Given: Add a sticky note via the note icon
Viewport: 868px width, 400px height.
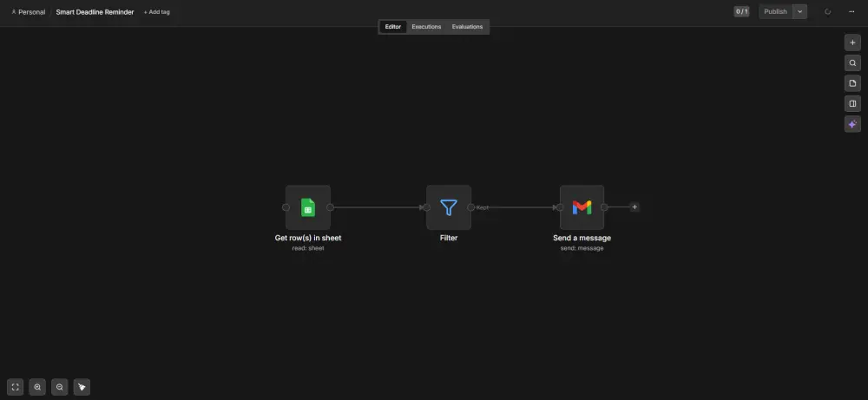Looking at the screenshot, I should click(x=852, y=83).
